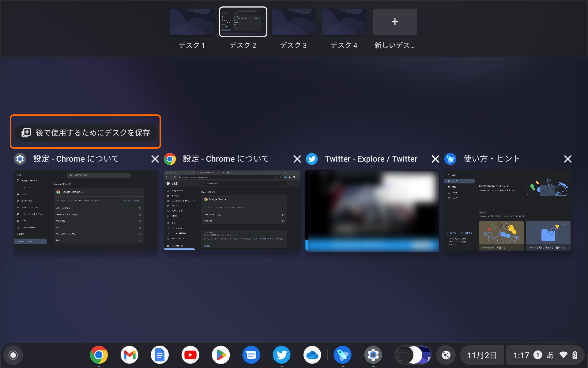The width and height of the screenshot is (588, 368).
Task: Open Google Docs shelf icon
Action: (160, 355)
